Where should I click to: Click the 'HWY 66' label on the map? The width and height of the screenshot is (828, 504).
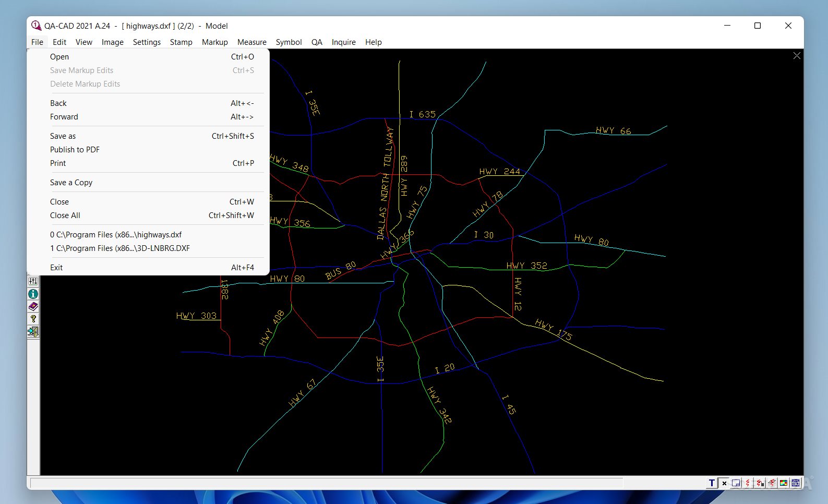[x=614, y=130]
